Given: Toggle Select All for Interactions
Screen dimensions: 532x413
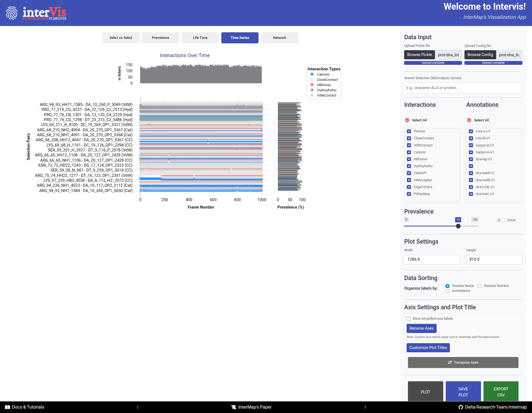Looking at the screenshot, I should click(x=407, y=120).
